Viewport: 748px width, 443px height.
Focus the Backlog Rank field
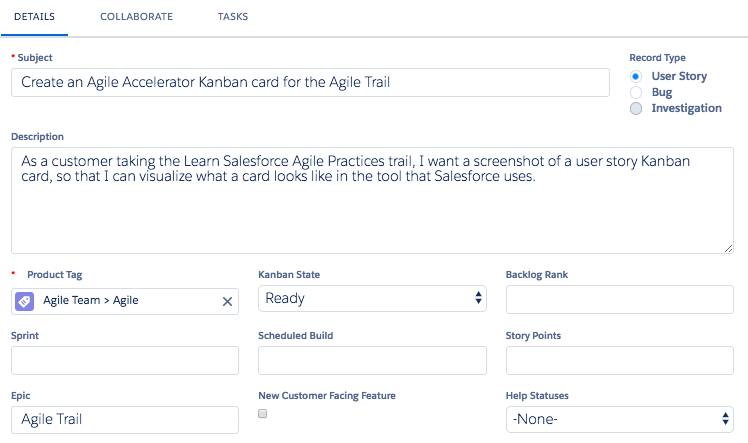620,299
